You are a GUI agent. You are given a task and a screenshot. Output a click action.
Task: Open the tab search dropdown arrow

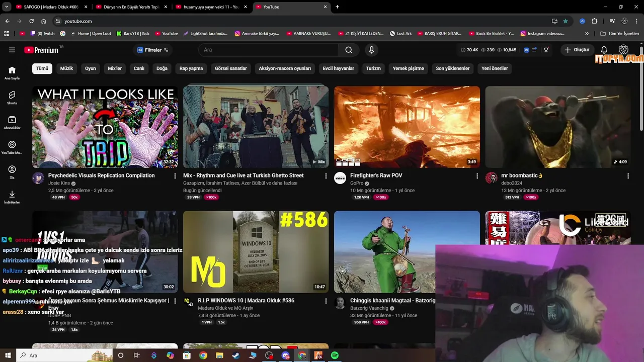[7, 7]
